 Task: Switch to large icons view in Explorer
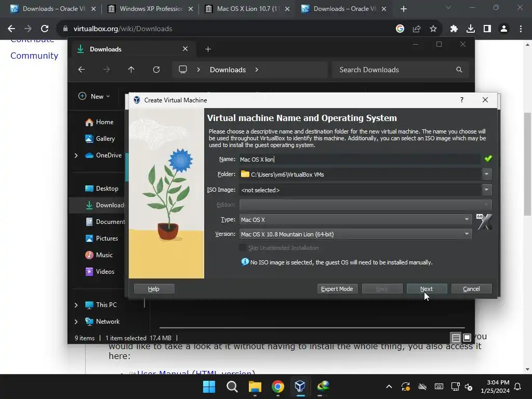coord(467,338)
